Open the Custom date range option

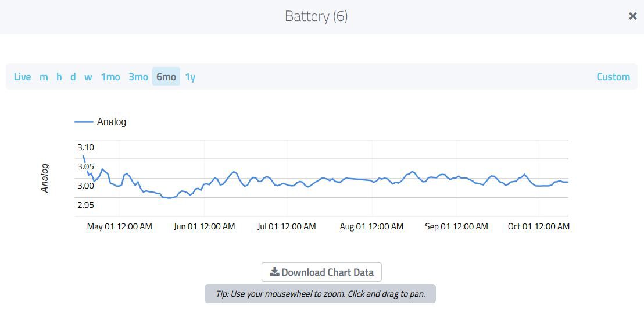pyautogui.click(x=613, y=77)
